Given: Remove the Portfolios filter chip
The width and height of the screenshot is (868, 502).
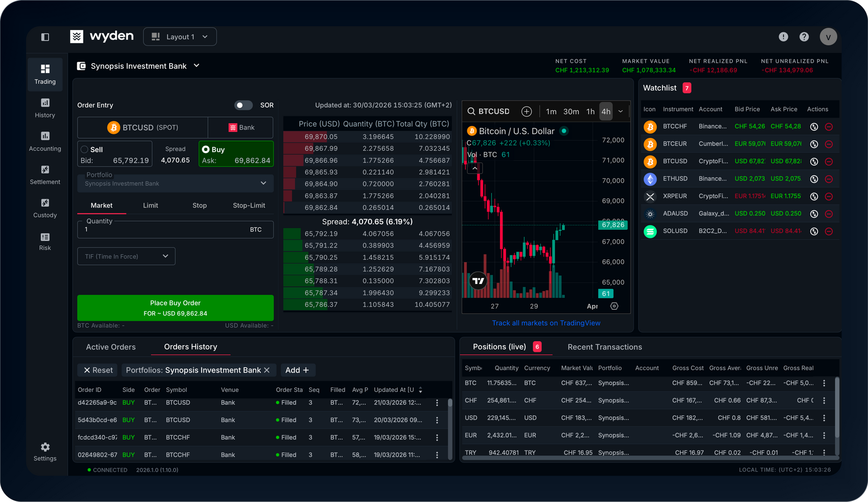Looking at the screenshot, I should click(x=267, y=370).
